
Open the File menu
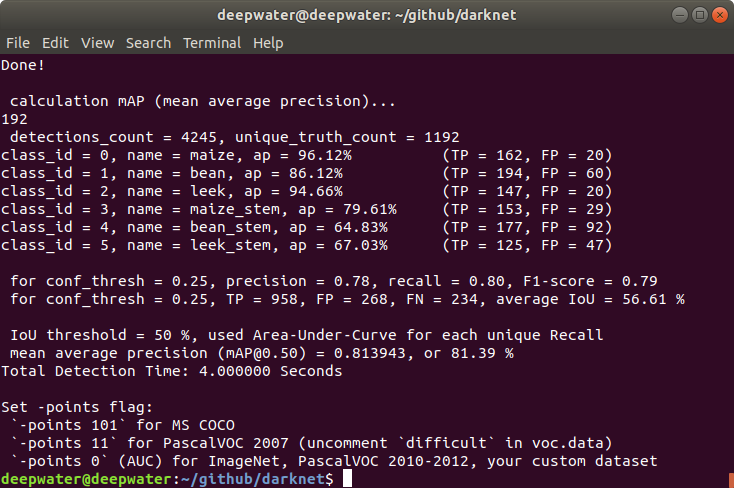pyautogui.click(x=18, y=43)
